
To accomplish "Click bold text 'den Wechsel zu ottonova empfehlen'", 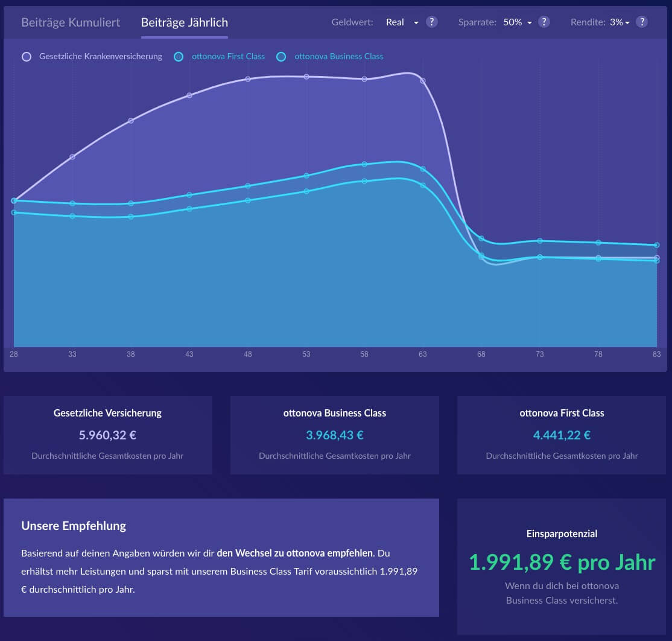I will coord(295,553).
